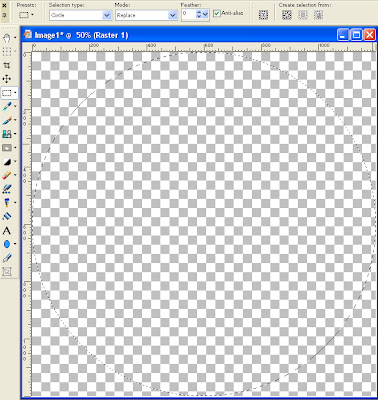Toggle the Anti-alias checkbox
Viewport: 378px width, 400px height.
point(217,13)
